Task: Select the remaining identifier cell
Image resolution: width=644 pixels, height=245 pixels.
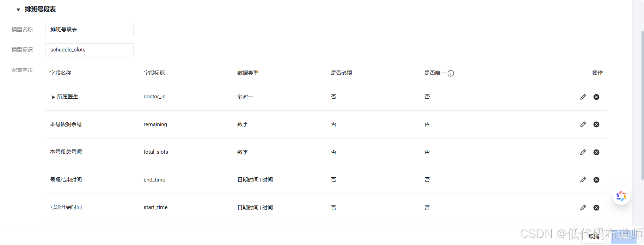Action: (155, 124)
